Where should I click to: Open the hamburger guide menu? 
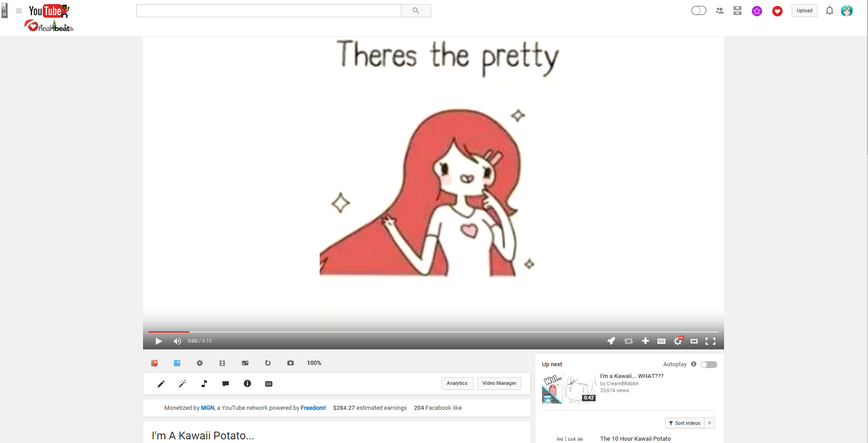click(19, 11)
